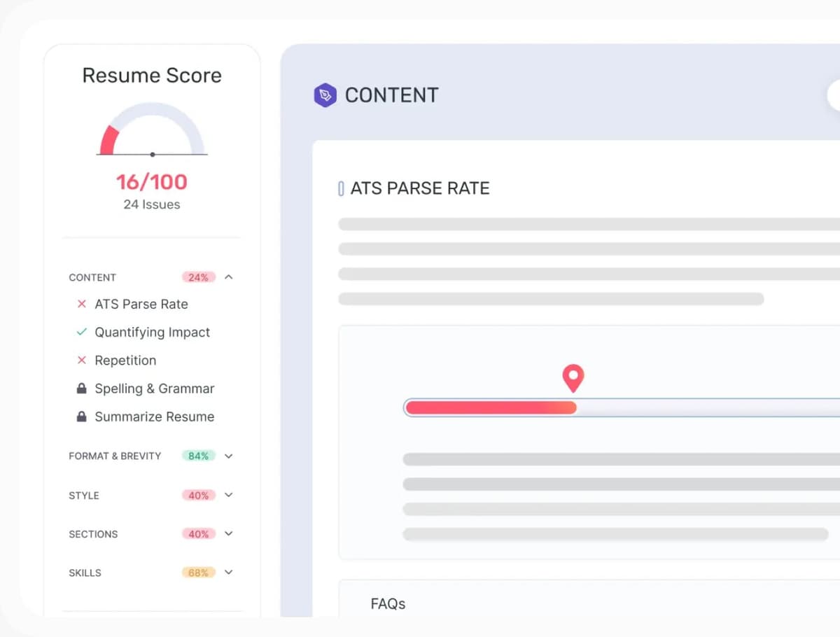
Task: Click the SECTIONS category label
Action: point(93,533)
